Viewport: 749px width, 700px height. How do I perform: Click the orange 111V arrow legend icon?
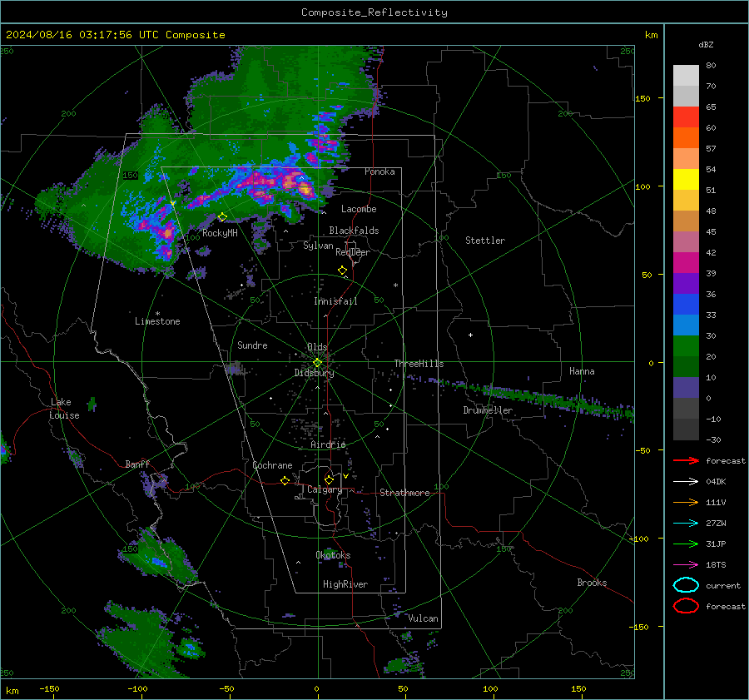(686, 502)
